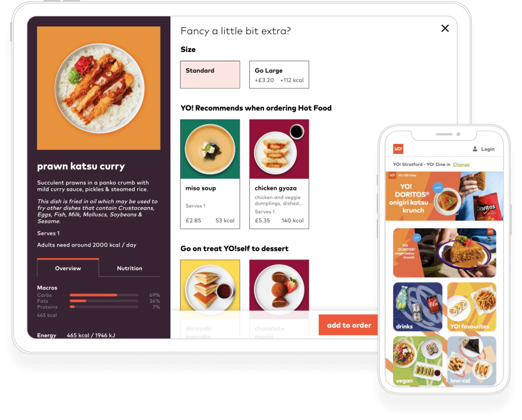Click the user profile icon beside Login

click(x=475, y=149)
